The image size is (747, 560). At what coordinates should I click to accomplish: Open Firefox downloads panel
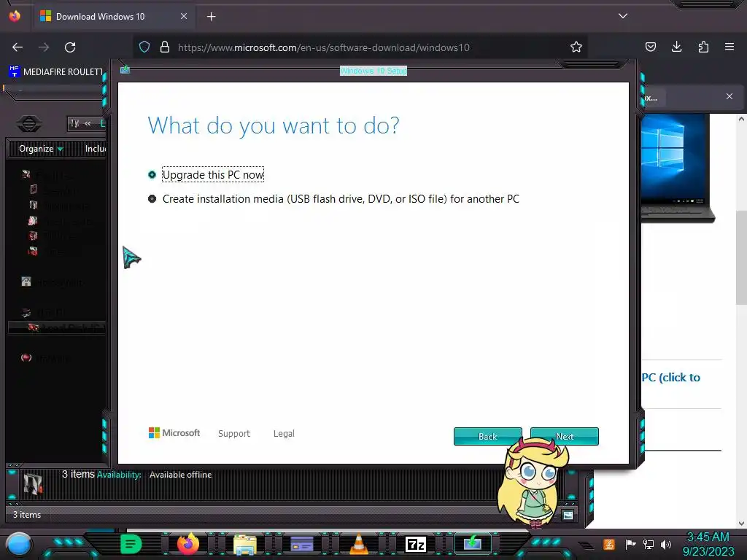click(x=676, y=47)
